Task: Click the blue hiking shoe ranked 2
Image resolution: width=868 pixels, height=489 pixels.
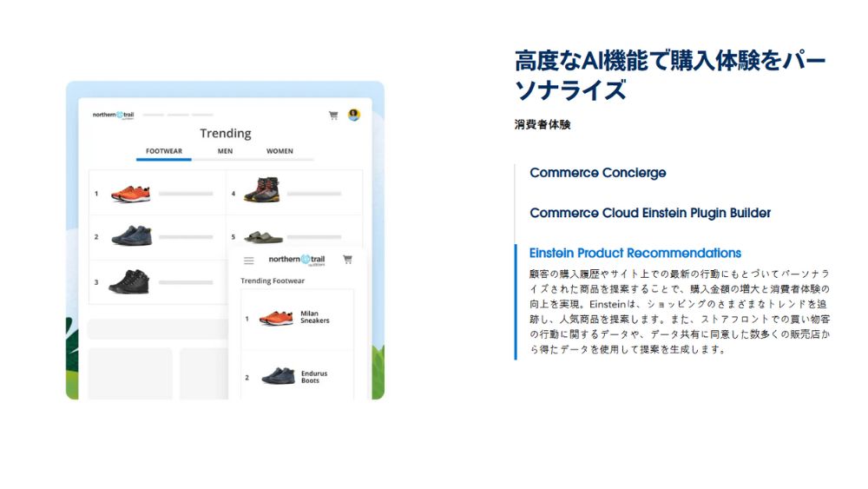Action: coord(131,235)
